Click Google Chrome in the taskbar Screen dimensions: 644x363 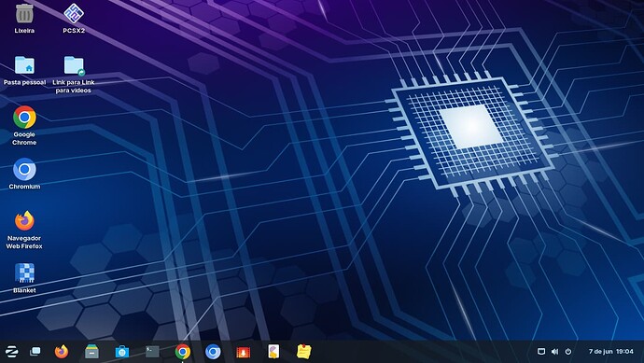[183, 352]
